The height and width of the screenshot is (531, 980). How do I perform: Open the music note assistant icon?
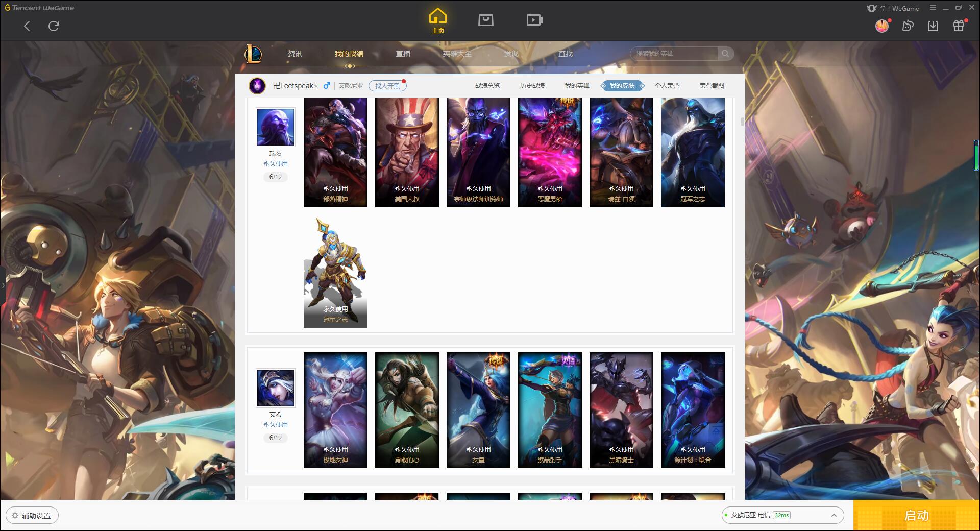(908, 26)
